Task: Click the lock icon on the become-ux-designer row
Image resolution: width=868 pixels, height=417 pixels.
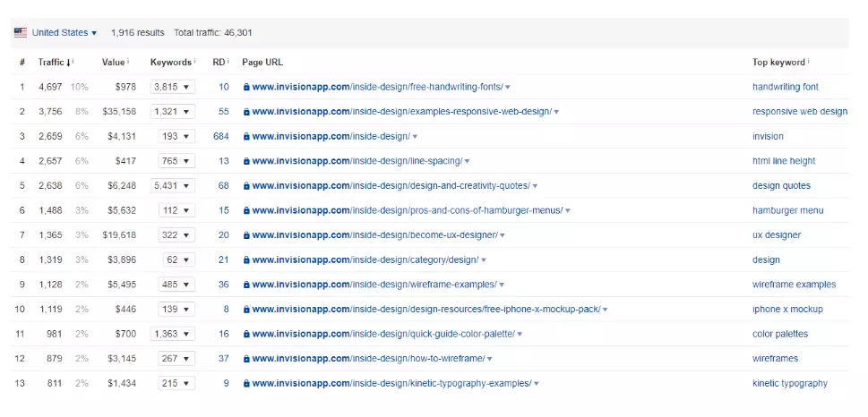Action: tap(246, 235)
